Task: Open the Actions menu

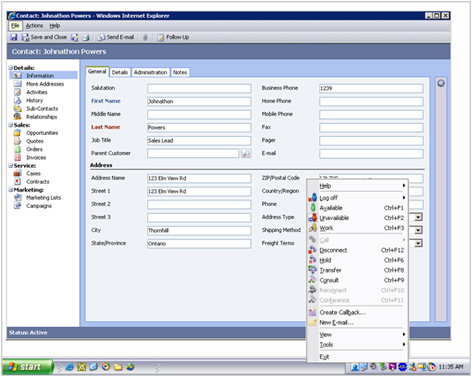Action: pyautogui.click(x=34, y=26)
